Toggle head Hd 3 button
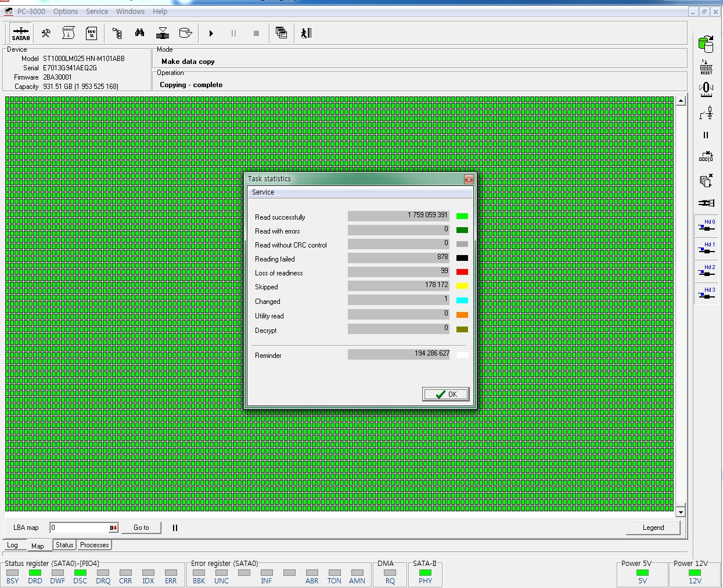This screenshot has height=588, width=723. click(706, 294)
